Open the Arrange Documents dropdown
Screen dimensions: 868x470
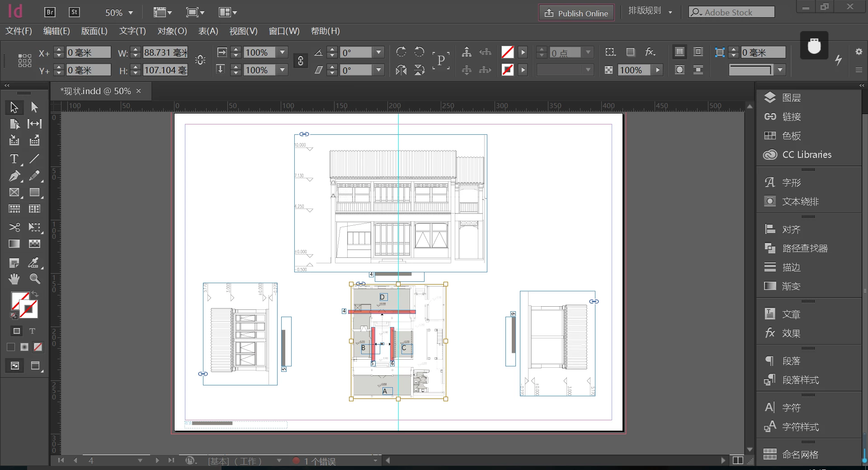tap(228, 12)
